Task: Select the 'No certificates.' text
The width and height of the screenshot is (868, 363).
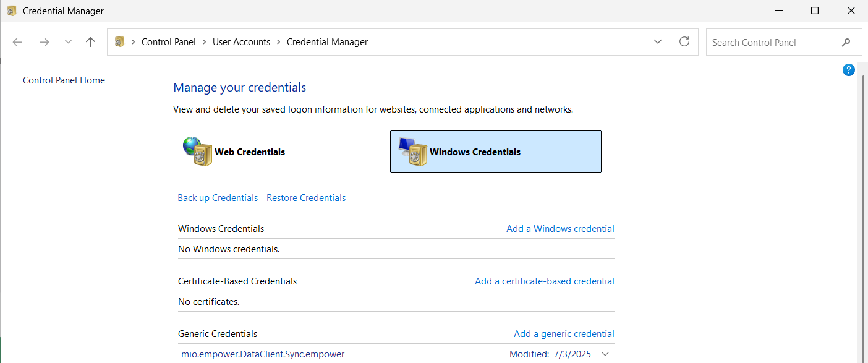Action: pyautogui.click(x=208, y=302)
